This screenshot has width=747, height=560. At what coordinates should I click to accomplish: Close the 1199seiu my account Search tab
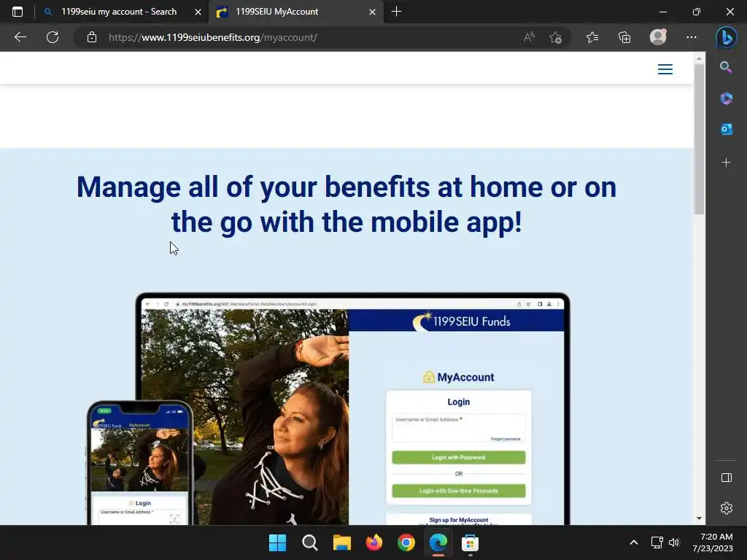click(198, 12)
